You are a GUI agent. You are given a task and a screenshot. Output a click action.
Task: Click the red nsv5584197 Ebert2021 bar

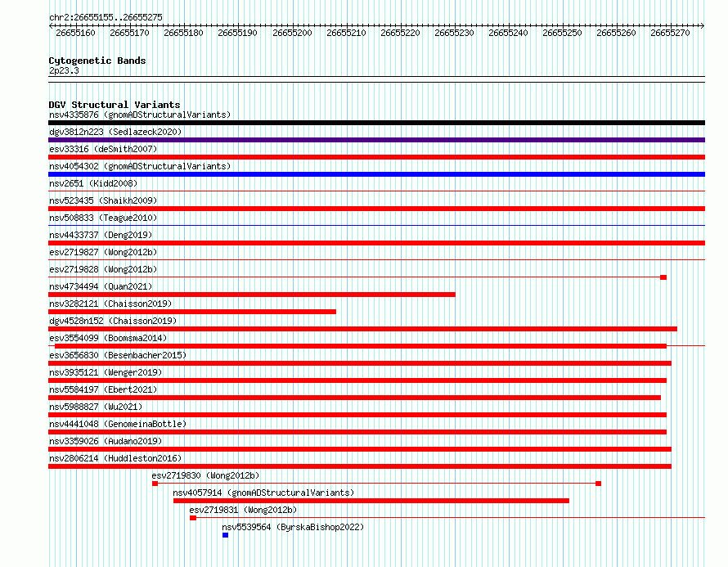click(x=355, y=398)
